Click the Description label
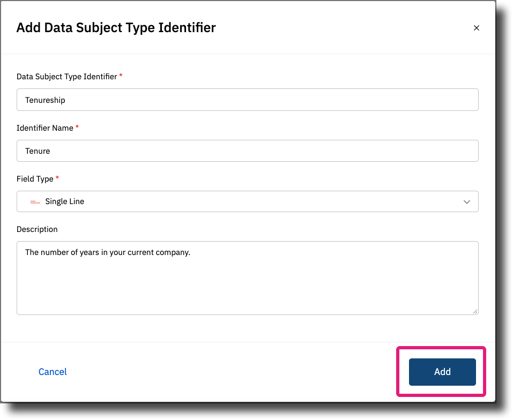This screenshot has width=513, height=420. click(x=36, y=229)
